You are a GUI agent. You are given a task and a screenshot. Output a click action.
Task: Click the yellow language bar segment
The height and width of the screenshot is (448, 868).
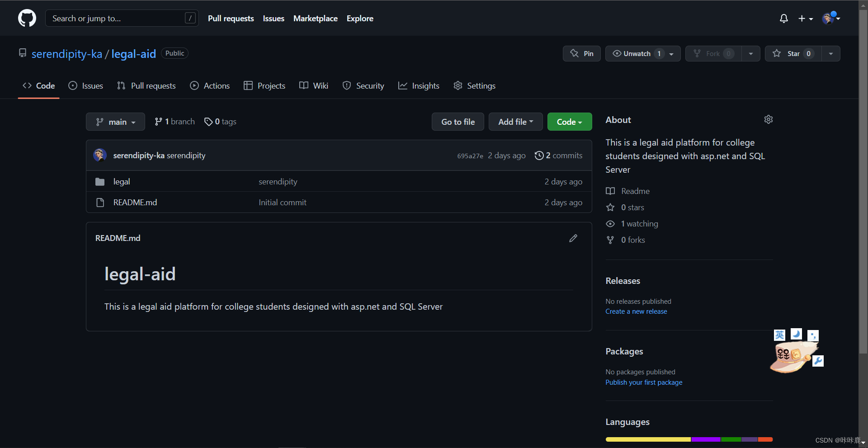(648, 439)
